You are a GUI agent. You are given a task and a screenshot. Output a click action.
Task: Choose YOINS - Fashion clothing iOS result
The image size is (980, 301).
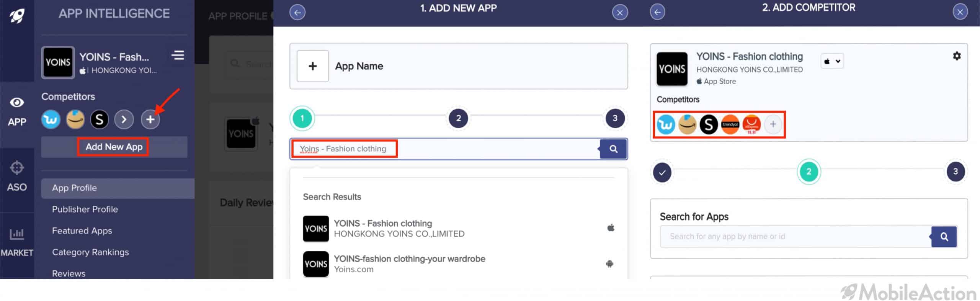point(459,229)
